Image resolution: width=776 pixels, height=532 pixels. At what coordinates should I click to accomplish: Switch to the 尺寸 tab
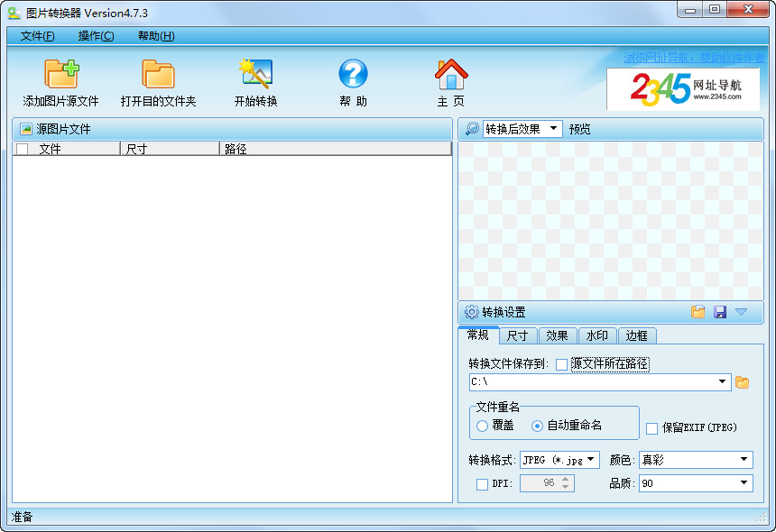(518, 335)
